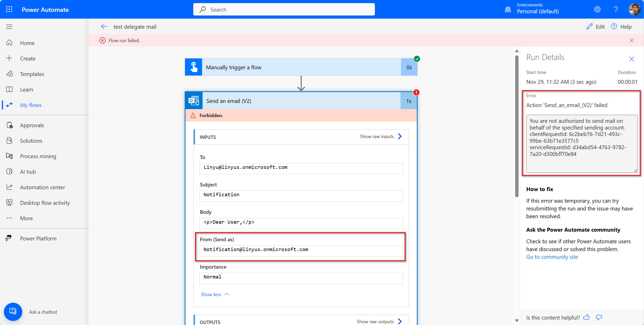The image size is (644, 325).
Task: Open Power Automate settings gear
Action: point(597,9)
